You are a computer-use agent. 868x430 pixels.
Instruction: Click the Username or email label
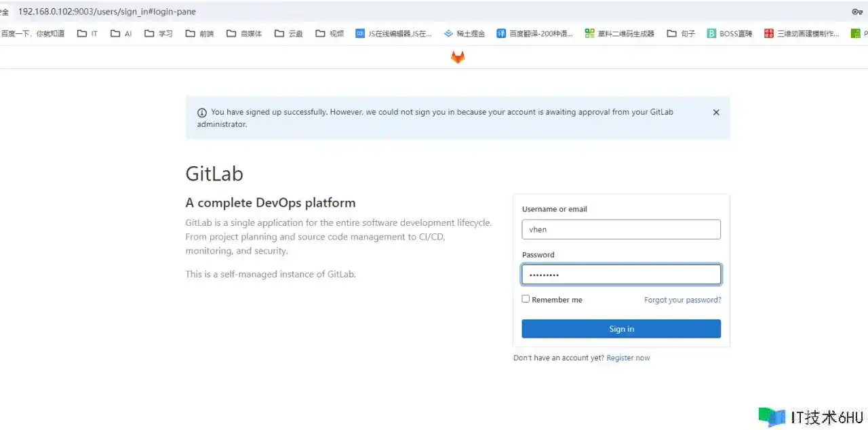tap(555, 209)
